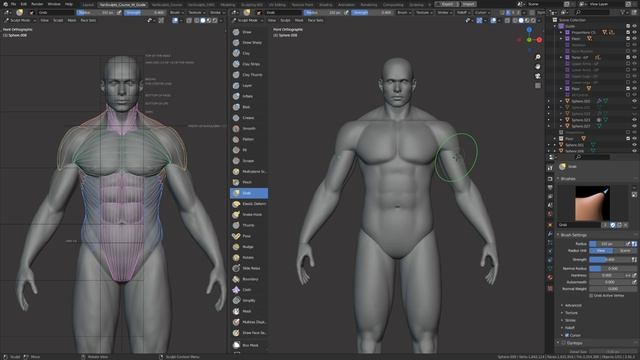
Task: Open Stroke dropdown in left viewport header
Action: 216,13
